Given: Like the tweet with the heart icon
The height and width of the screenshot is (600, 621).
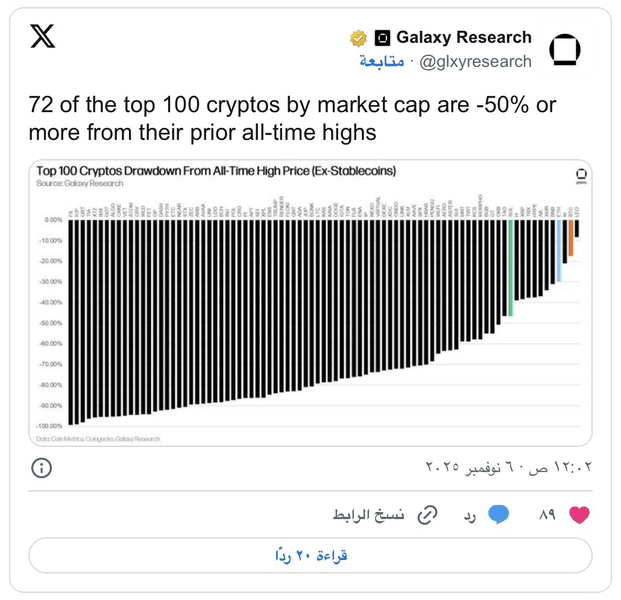Looking at the screenshot, I should tap(579, 515).
